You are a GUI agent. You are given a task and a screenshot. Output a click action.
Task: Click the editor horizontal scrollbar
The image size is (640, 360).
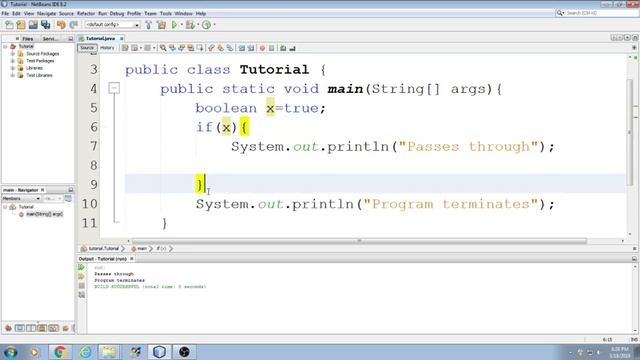tap(359, 241)
